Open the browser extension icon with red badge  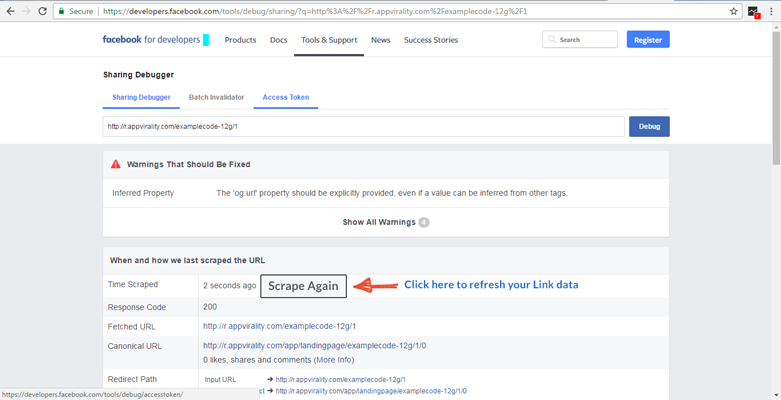(x=753, y=12)
